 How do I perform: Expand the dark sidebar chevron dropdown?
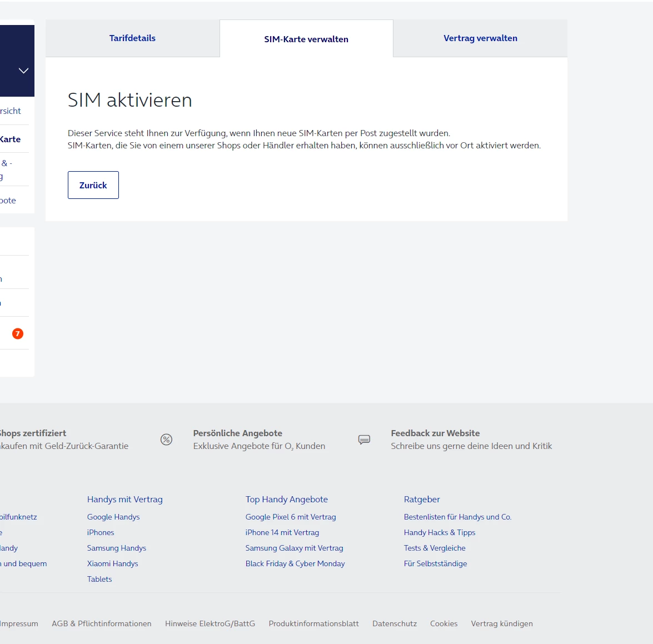24,71
